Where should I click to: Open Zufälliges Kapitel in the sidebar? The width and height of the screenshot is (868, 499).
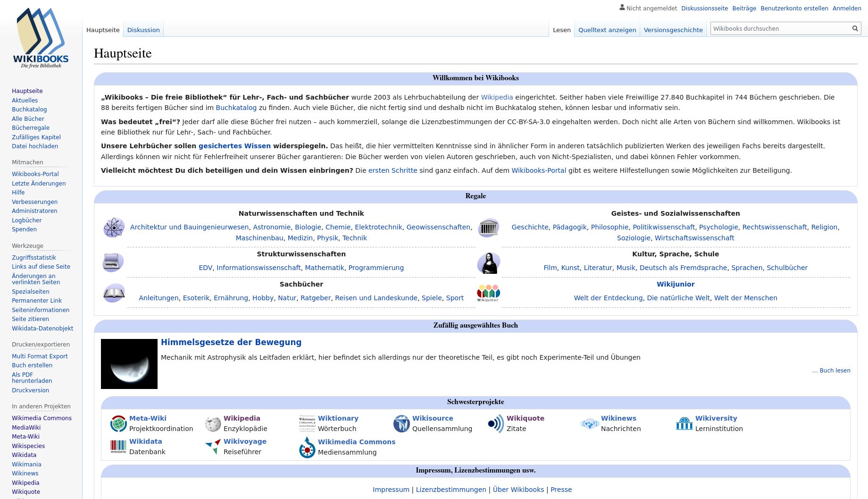[x=36, y=137]
